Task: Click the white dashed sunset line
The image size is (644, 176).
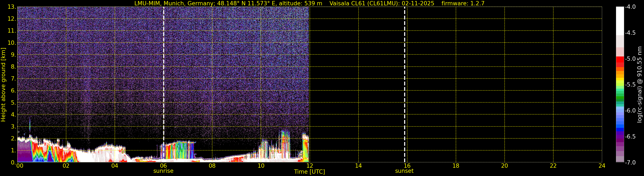Action: [x=405, y=85]
